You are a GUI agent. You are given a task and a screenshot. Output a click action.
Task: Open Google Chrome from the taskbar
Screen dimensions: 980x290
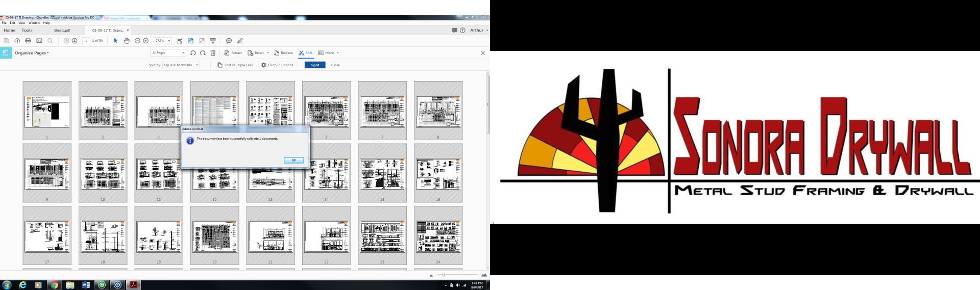[54, 285]
